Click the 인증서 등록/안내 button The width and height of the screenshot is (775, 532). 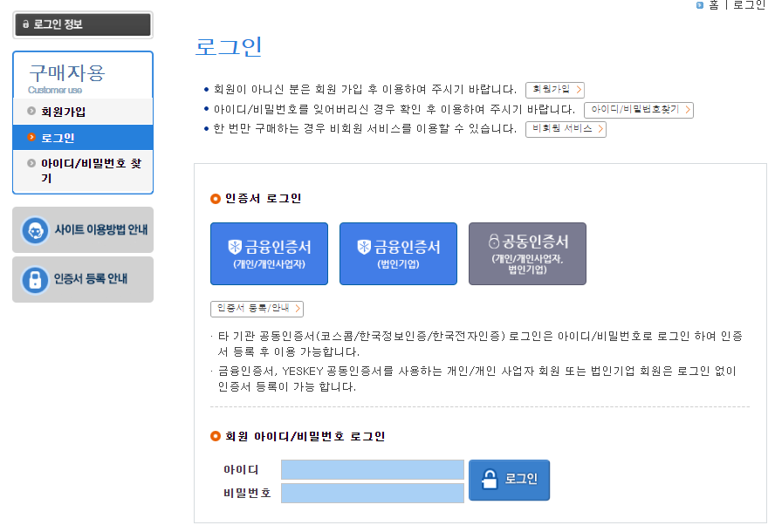pyautogui.click(x=257, y=308)
